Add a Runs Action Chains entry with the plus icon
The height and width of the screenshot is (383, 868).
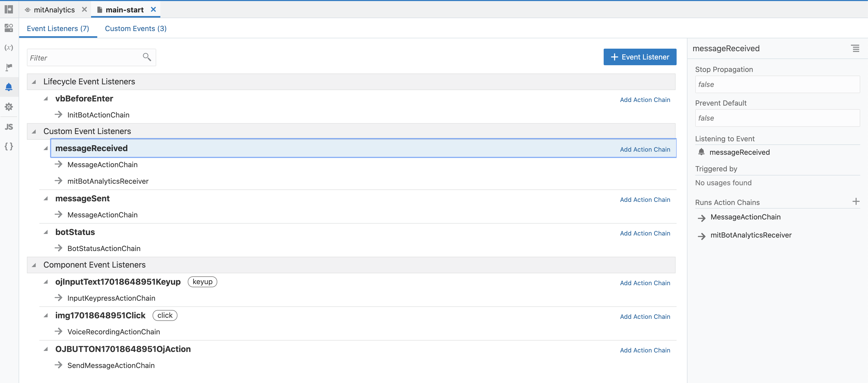click(x=856, y=202)
